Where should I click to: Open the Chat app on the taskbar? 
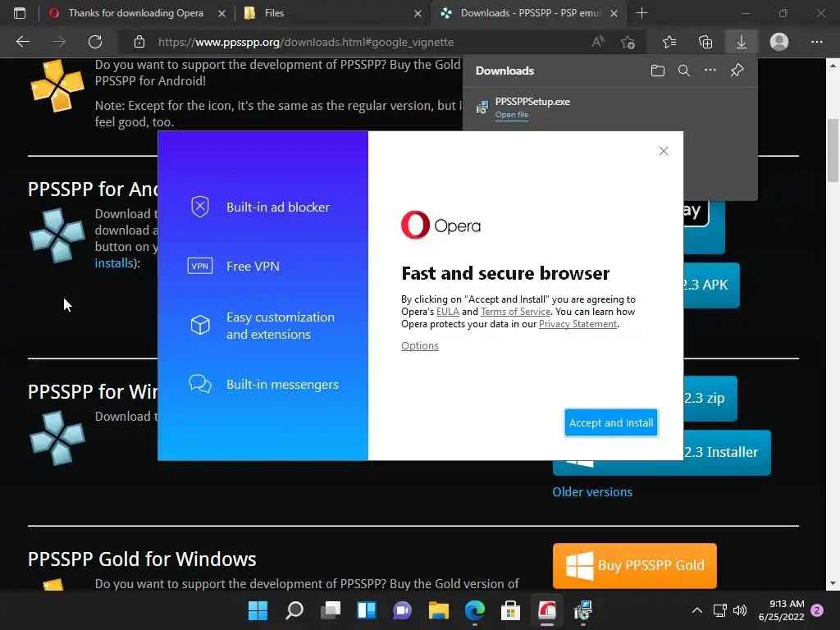point(402,610)
